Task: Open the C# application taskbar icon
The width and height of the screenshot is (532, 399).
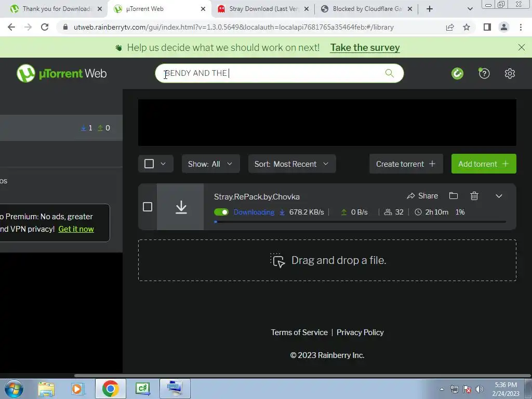Action: (x=143, y=389)
